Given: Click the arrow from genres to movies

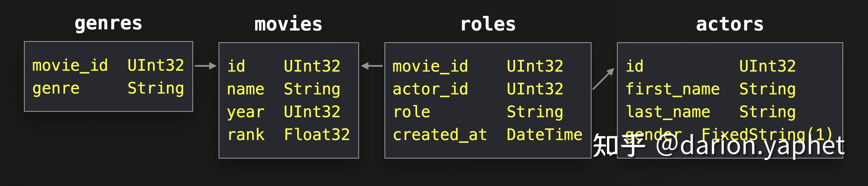Looking at the screenshot, I should coord(205,66).
